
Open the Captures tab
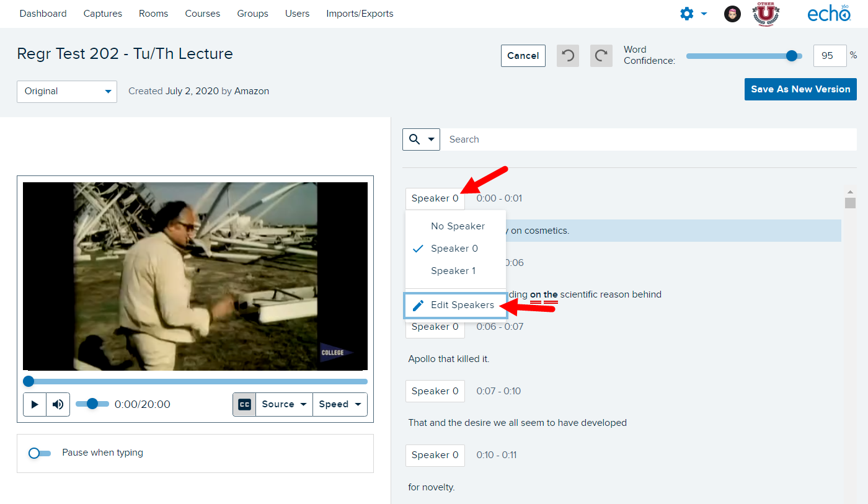[x=103, y=14]
